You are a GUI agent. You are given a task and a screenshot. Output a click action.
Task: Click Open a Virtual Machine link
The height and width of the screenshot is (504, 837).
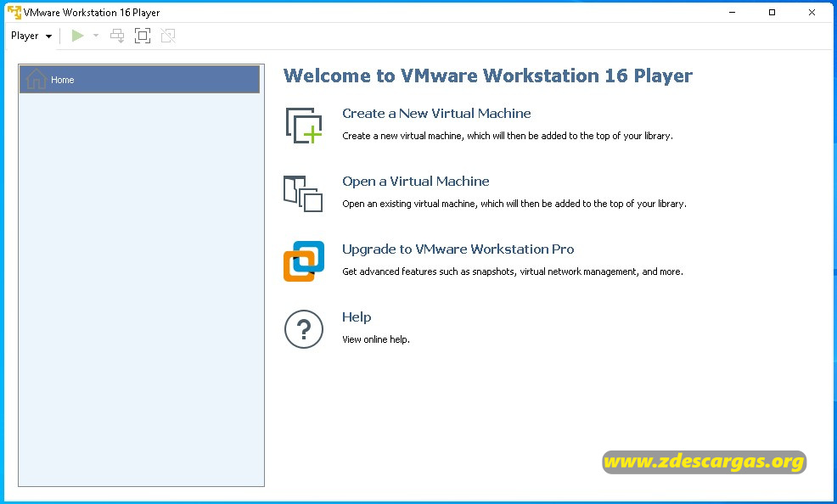pyautogui.click(x=415, y=181)
